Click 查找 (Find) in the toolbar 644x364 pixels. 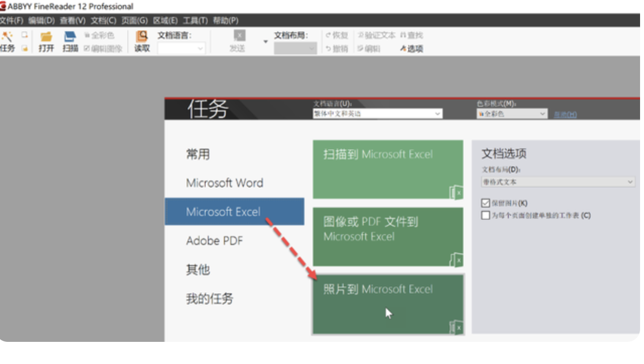point(411,35)
